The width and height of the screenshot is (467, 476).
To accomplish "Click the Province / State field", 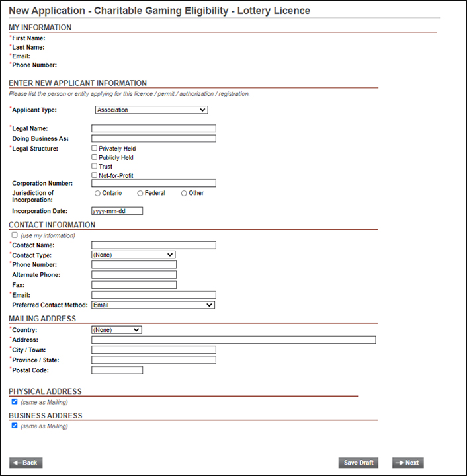I will (153, 360).
